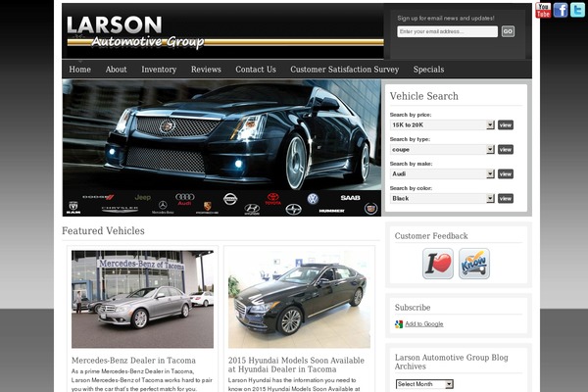
Task: Open the Search by price dropdown
Action: (442, 124)
